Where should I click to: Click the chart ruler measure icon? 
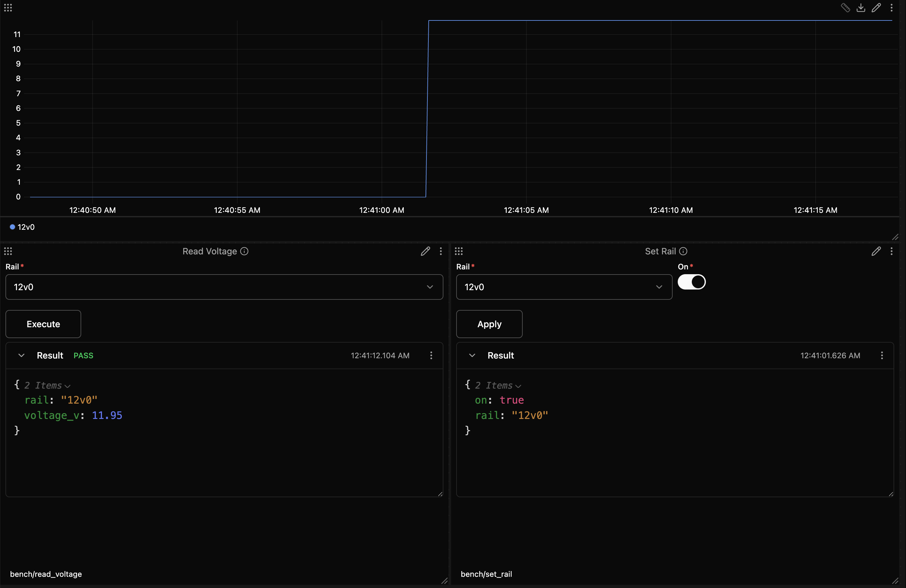[846, 8]
